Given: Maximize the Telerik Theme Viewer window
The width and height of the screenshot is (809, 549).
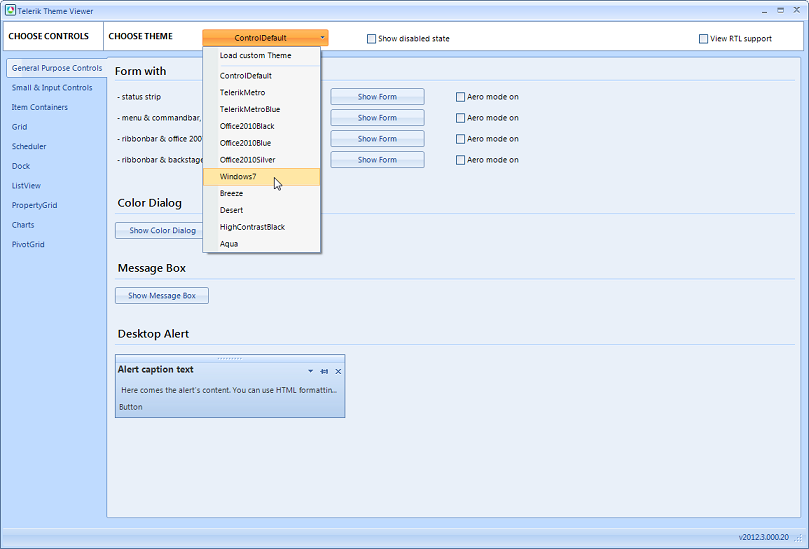Looking at the screenshot, I should [781, 10].
